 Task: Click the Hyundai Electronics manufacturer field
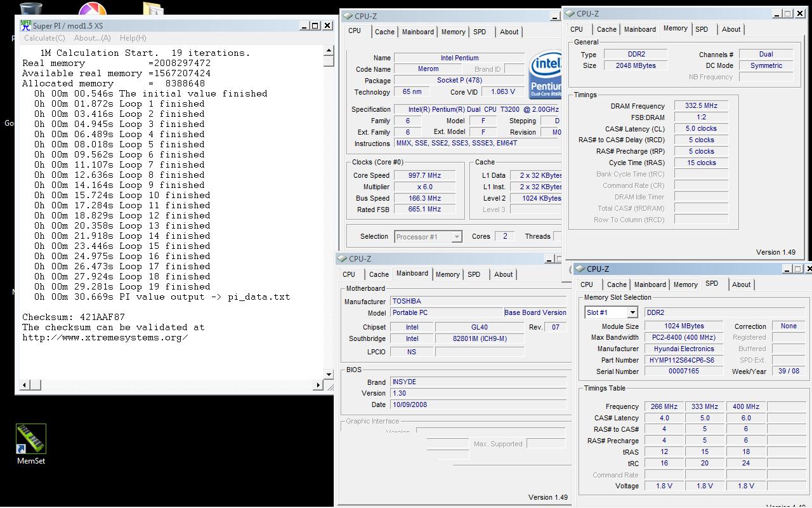coord(683,349)
